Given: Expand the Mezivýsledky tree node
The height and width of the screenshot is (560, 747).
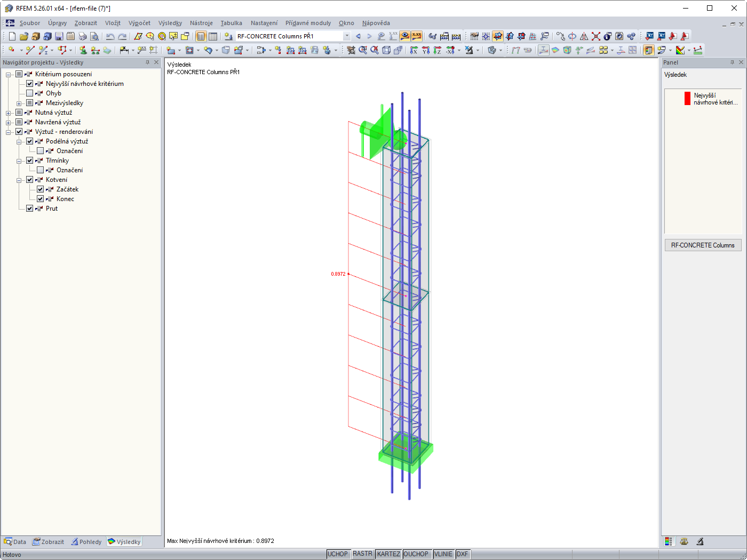Looking at the screenshot, I should tap(19, 103).
